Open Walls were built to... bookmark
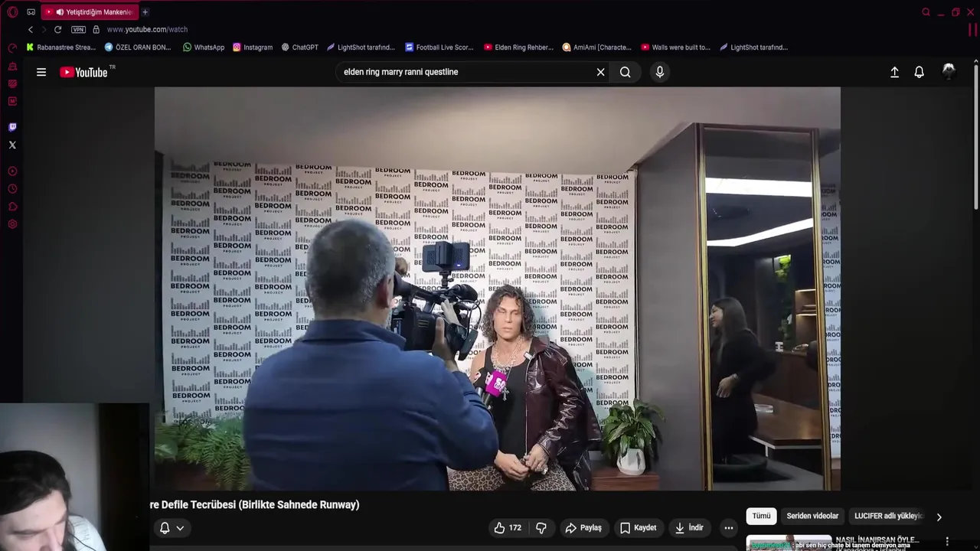The image size is (980, 551). pyautogui.click(x=675, y=47)
